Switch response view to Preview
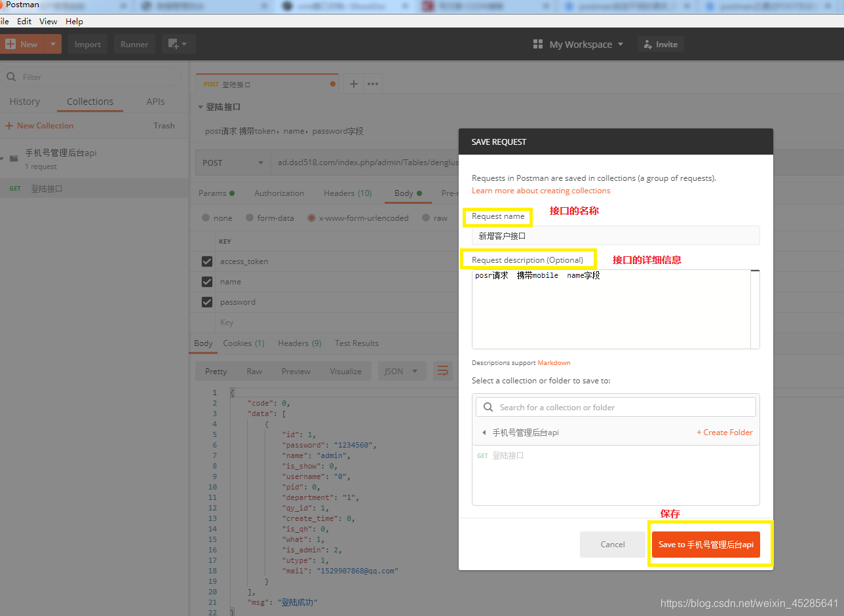 [296, 372]
